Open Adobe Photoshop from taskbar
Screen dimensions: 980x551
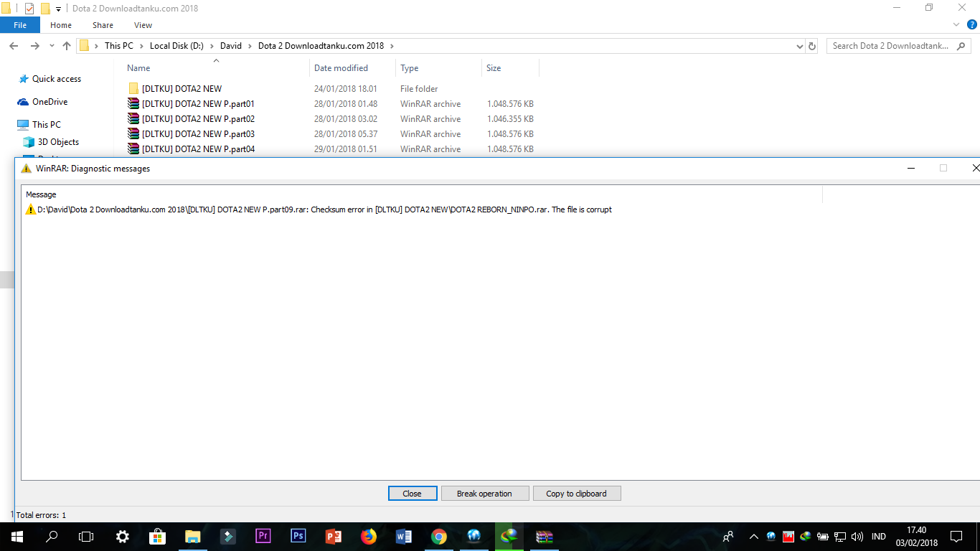pyautogui.click(x=298, y=537)
